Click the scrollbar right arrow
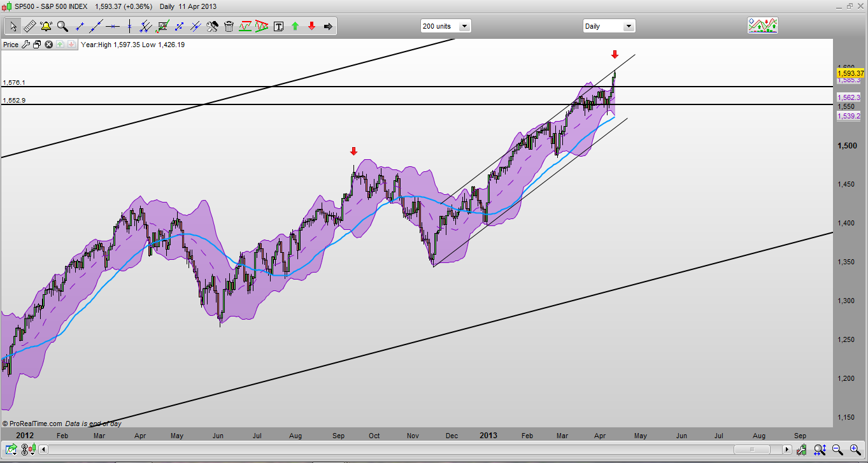This screenshot has height=463, width=868. click(787, 450)
